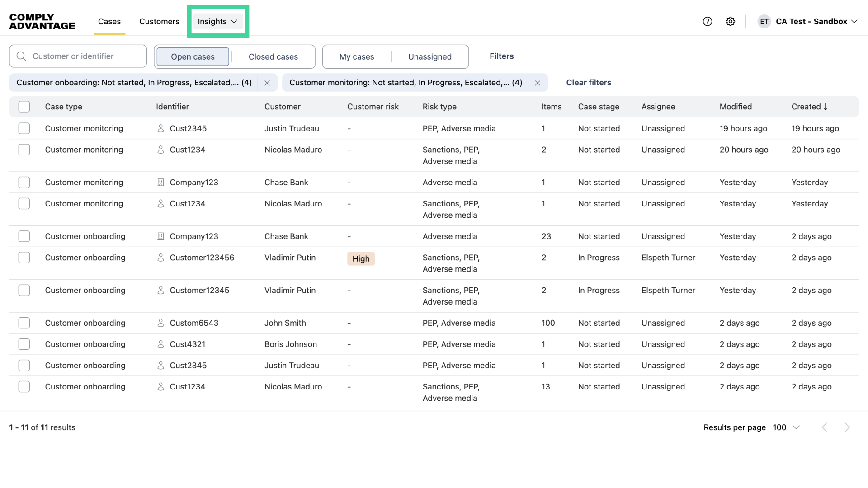Open the Filters panel
868x488 pixels.
(x=502, y=56)
